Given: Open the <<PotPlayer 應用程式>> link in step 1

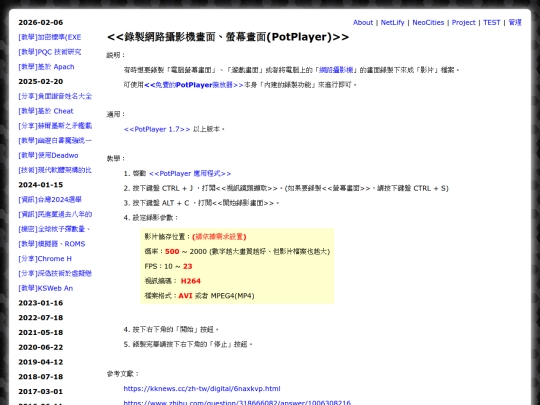Looking at the screenshot, I should pyautogui.click(x=190, y=174).
